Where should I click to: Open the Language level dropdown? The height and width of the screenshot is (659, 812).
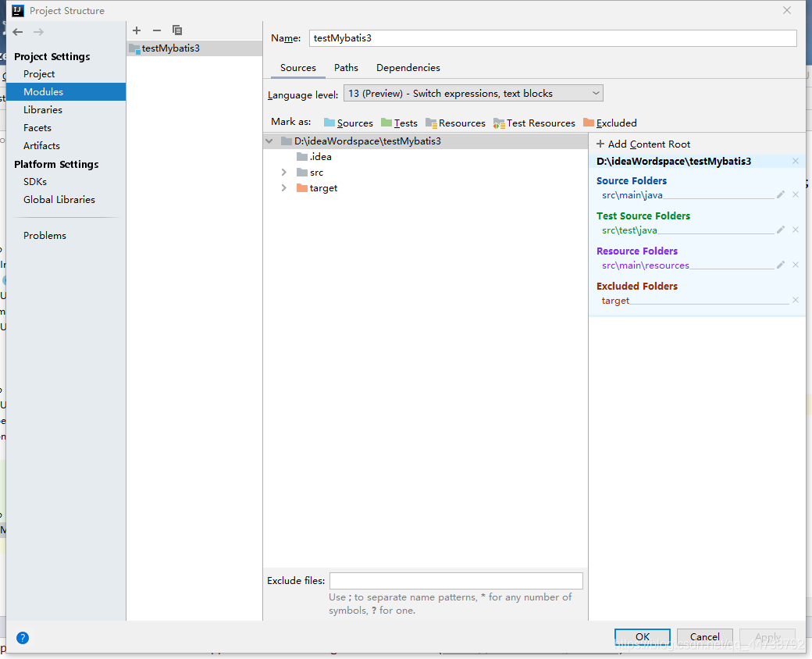coord(473,93)
